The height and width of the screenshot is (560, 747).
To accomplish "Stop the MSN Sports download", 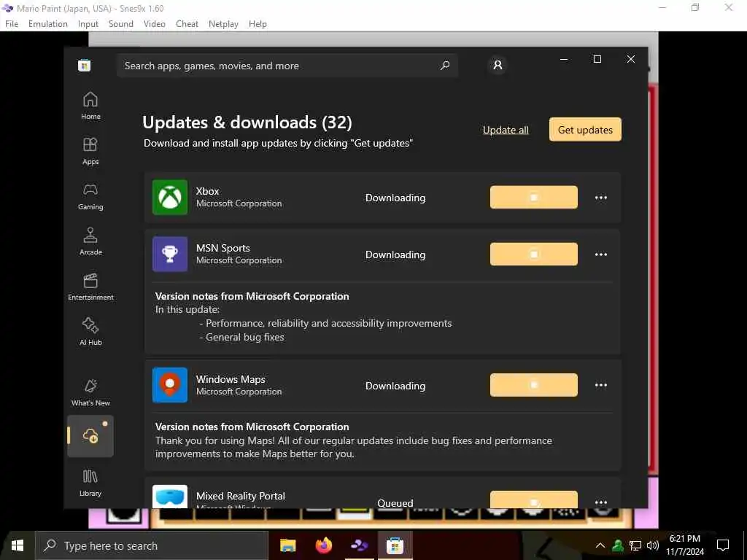I will [533, 254].
